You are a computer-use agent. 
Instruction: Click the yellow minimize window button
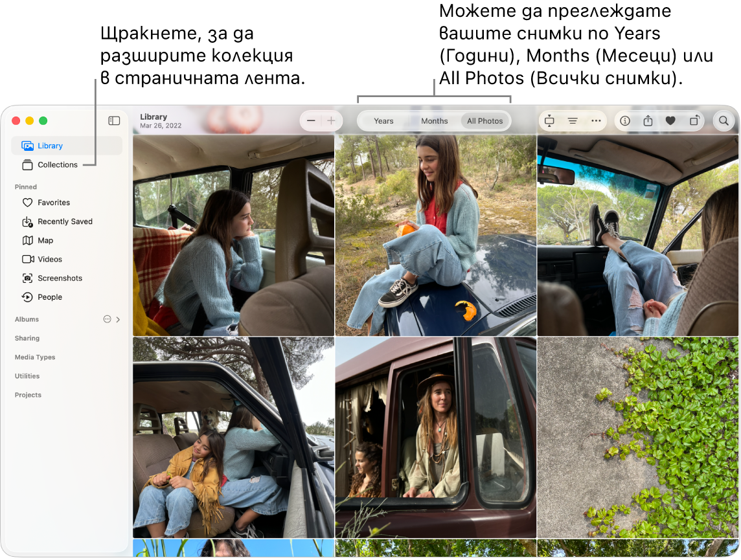[x=29, y=121]
